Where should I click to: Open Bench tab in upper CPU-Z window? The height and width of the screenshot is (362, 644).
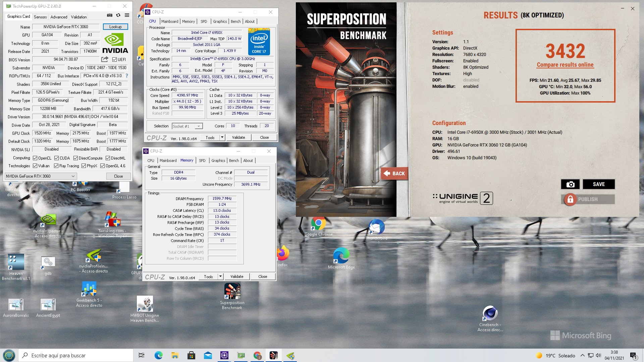click(x=235, y=21)
